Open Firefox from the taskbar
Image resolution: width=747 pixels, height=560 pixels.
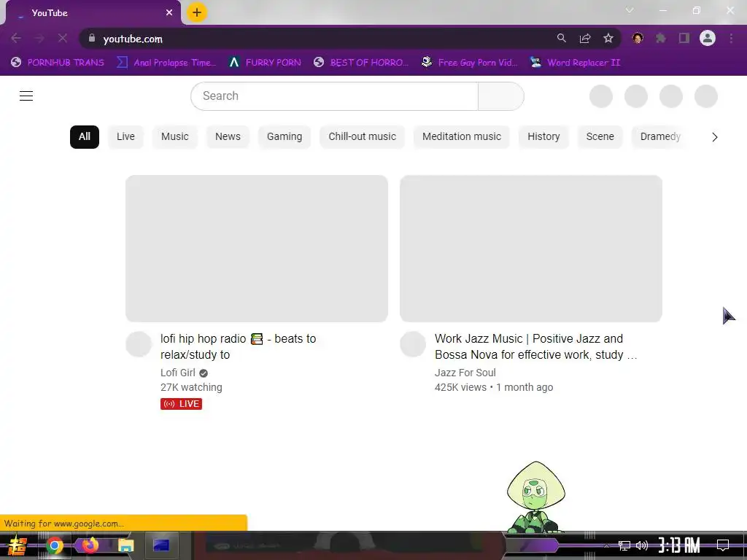[x=90, y=545]
